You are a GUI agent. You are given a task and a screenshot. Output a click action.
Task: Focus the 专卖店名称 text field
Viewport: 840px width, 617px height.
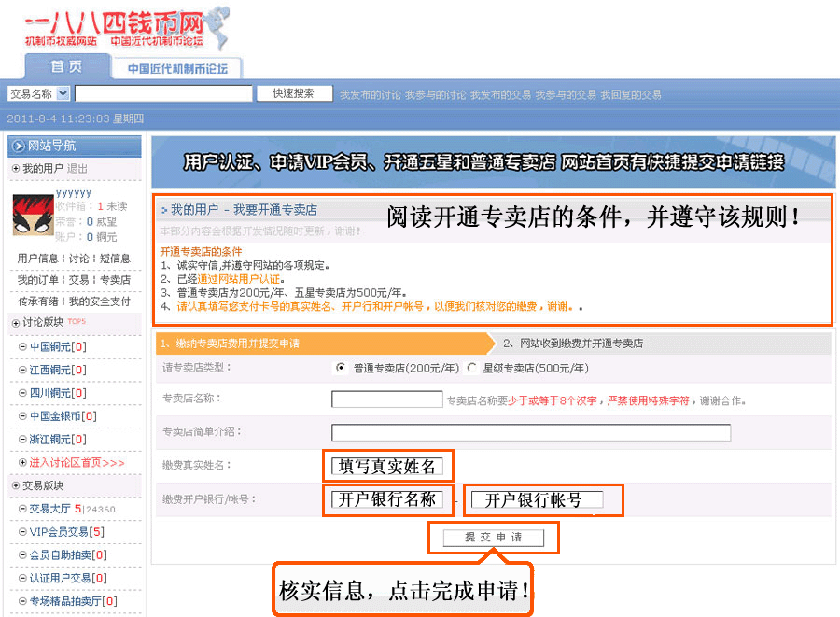click(386, 400)
